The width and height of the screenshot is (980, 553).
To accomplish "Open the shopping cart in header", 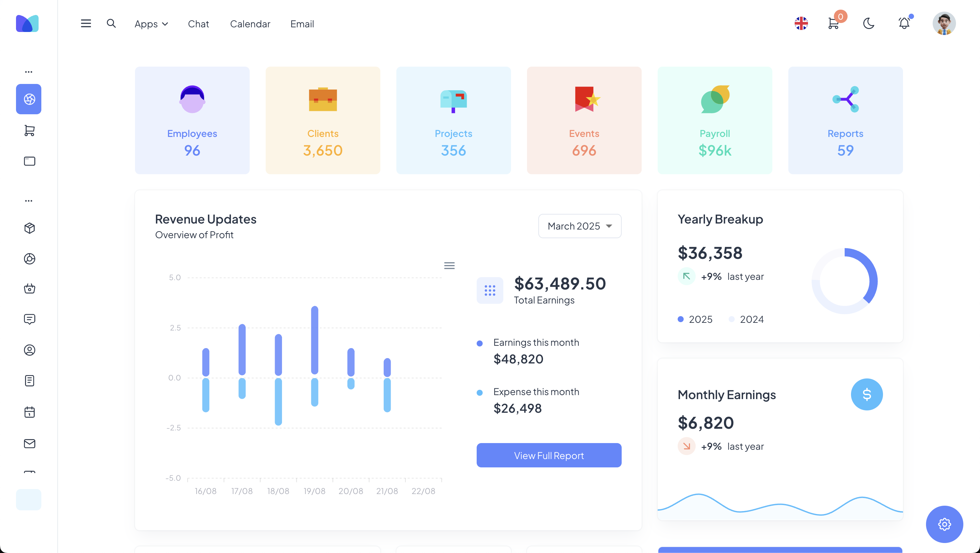I will coord(833,24).
